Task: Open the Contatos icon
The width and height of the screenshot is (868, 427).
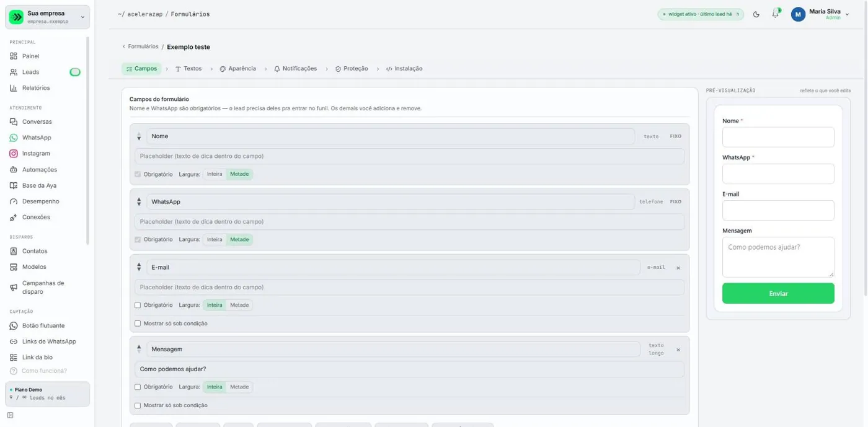Action: pyautogui.click(x=14, y=251)
